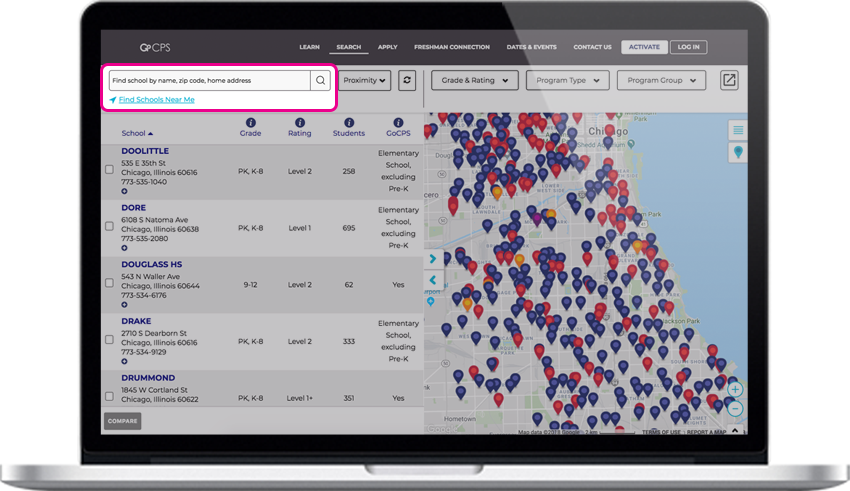Click the Find Schools Near Me link
The width and height of the screenshot is (850, 491).
157,100
